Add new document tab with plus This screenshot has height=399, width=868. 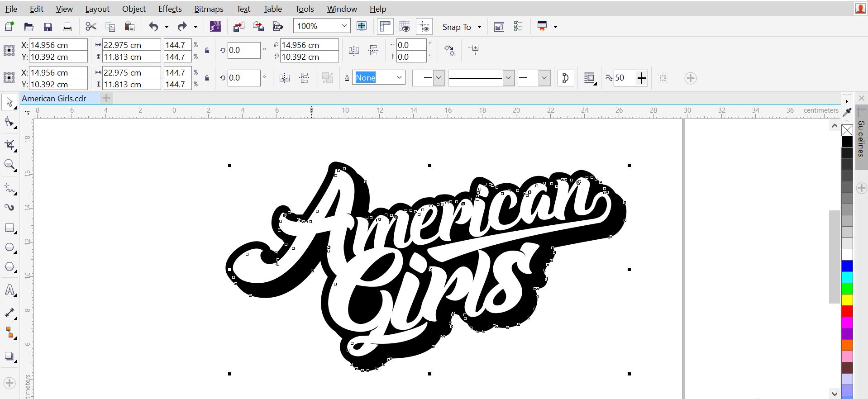pos(106,98)
